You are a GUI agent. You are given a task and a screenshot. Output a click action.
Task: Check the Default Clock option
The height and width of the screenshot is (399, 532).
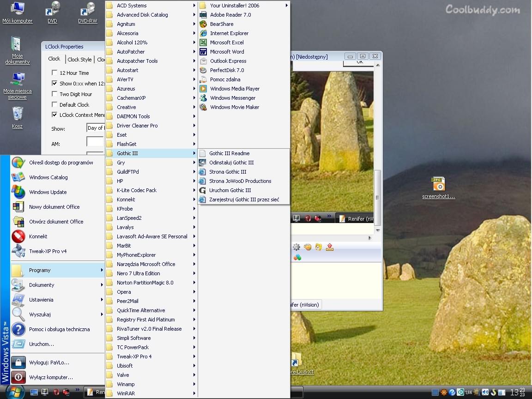(x=54, y=105)
